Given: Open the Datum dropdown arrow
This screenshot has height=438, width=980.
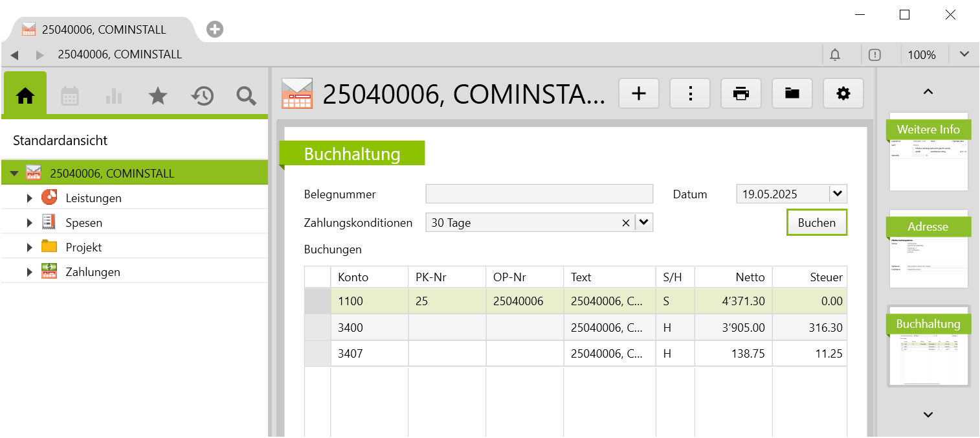Looking at the screenshot, I should coord(838,194).
